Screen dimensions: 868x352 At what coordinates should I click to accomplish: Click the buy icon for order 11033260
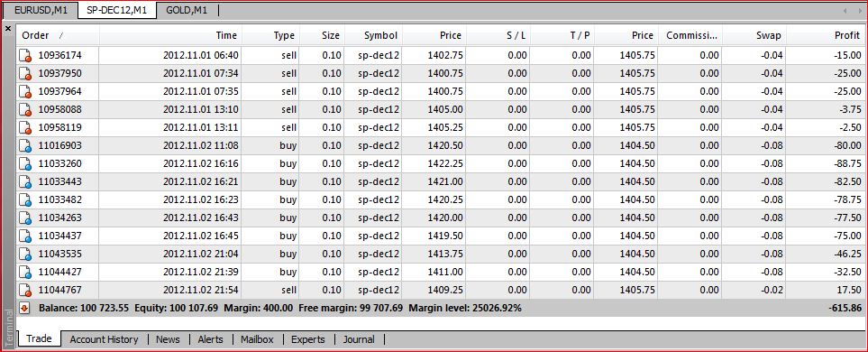[25, 164]
